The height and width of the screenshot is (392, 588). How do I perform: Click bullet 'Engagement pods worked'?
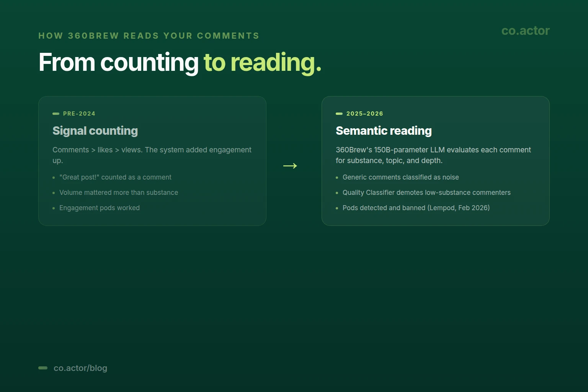[x=100, y=208]
